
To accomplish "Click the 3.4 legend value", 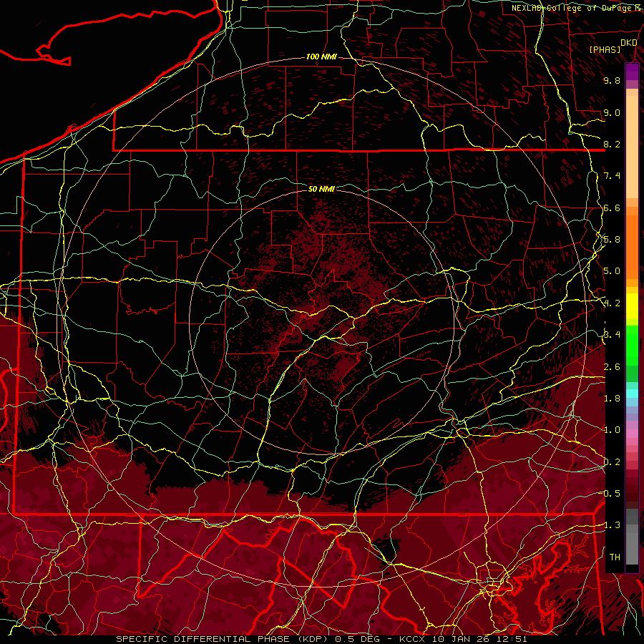I will [x=612, y=335].
